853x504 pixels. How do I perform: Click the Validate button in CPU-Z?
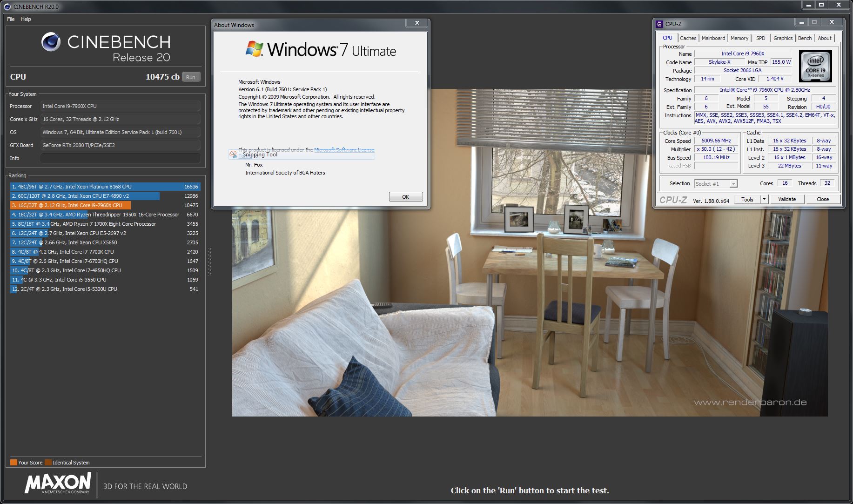[786, 199]
